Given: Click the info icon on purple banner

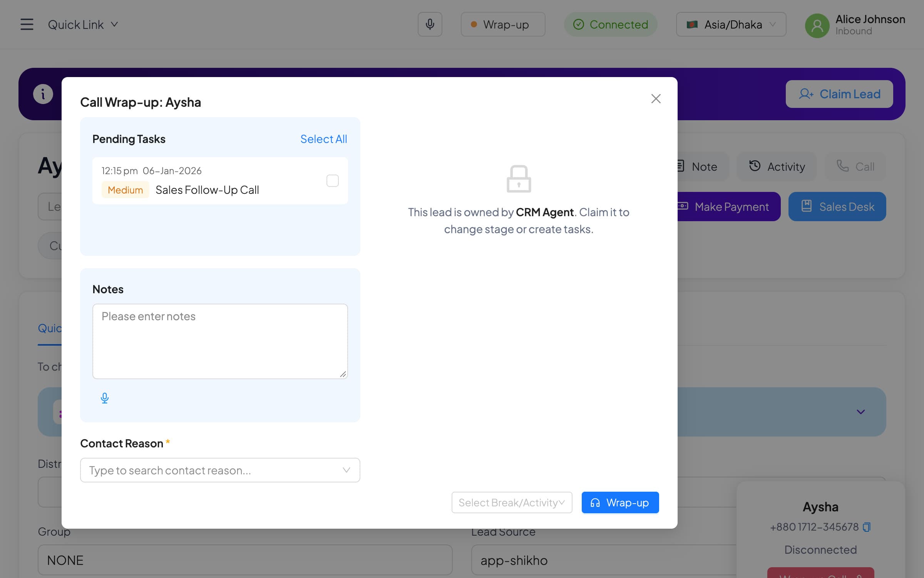Looking at the screenshot, I should [43, 94].
